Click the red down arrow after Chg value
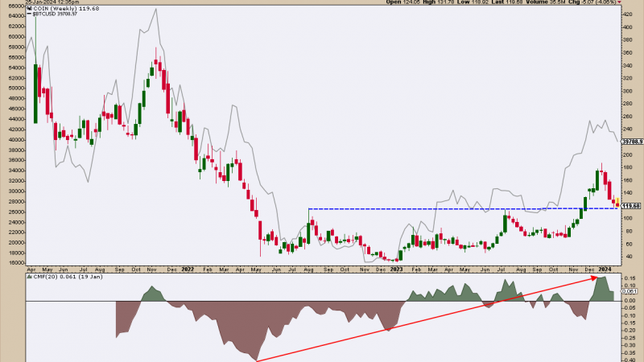This screenshot has width=644, height=362. pos(619,2)
